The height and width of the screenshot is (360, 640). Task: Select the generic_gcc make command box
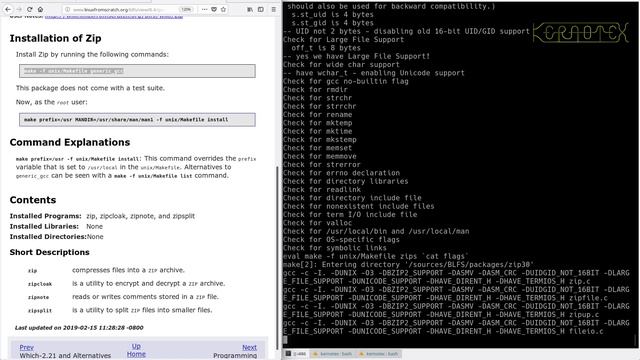coord(137,71)
